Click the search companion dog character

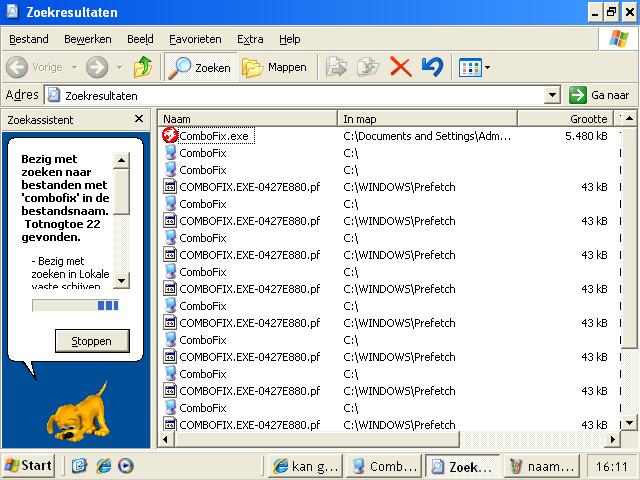click(79, 411)
